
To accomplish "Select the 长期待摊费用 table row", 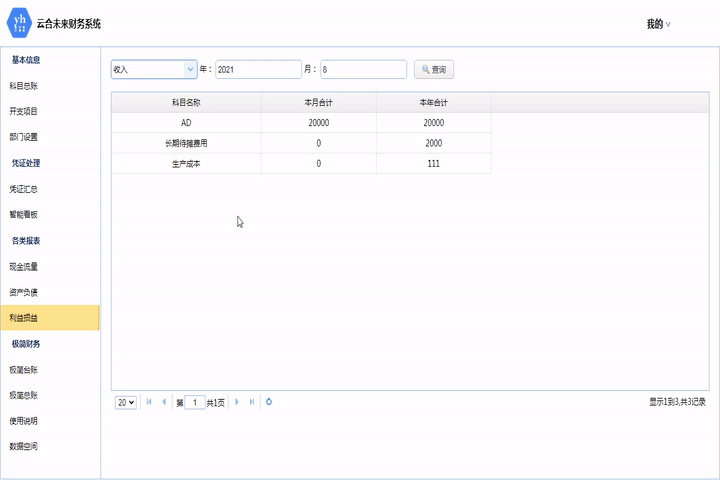I will point(186,143).
